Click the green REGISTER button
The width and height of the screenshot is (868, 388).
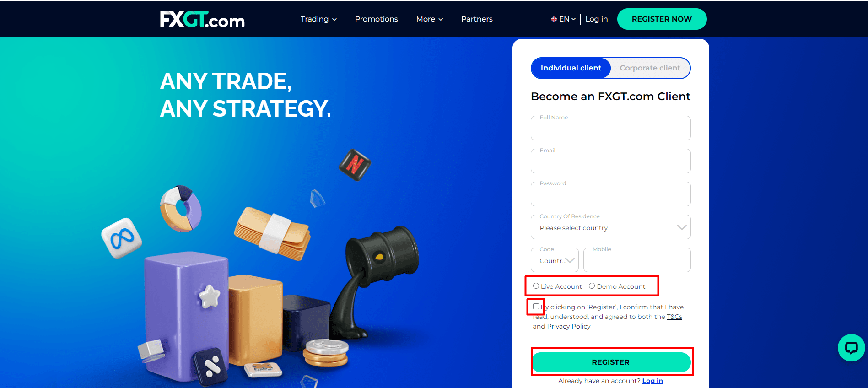click(611, 362)
